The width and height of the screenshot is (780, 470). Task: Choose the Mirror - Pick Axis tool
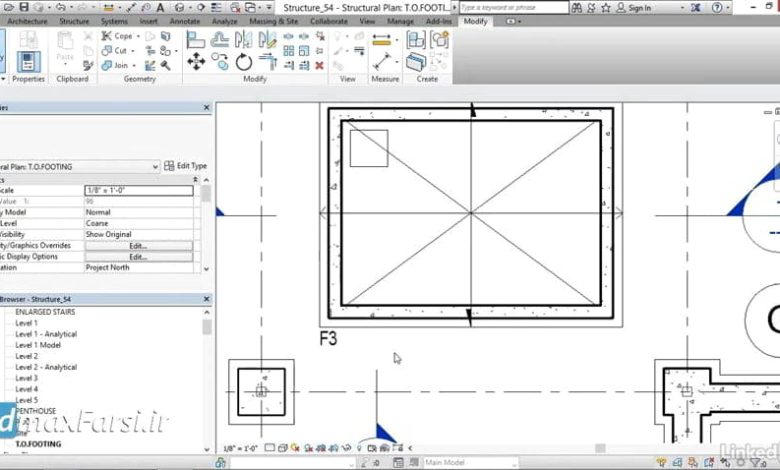[x=243, y=40]
